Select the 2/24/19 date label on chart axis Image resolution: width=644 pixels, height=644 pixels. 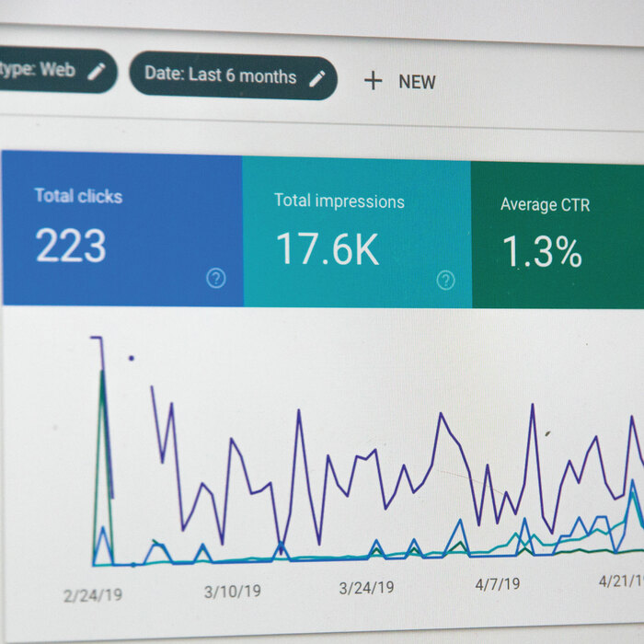coord(92,595)
